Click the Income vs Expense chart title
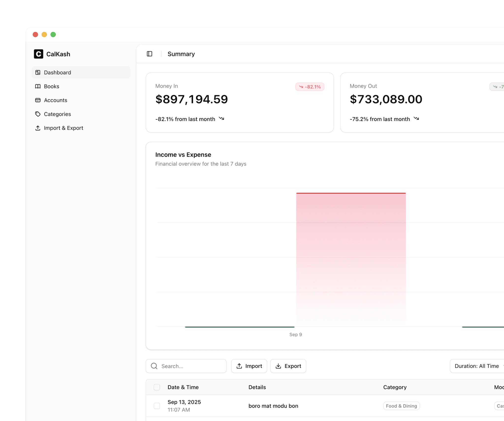The width and height of the screenshot is (504, 421). [183, 155]
